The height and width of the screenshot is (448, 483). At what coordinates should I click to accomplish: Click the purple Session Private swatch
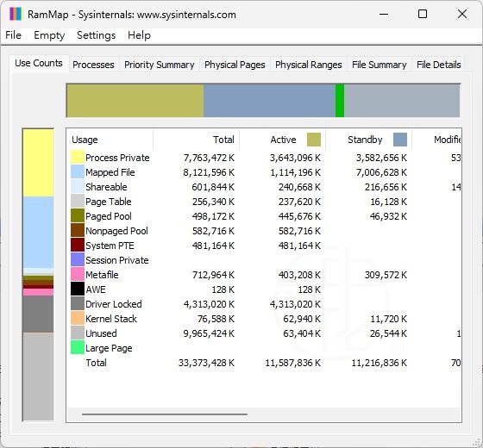78,259
